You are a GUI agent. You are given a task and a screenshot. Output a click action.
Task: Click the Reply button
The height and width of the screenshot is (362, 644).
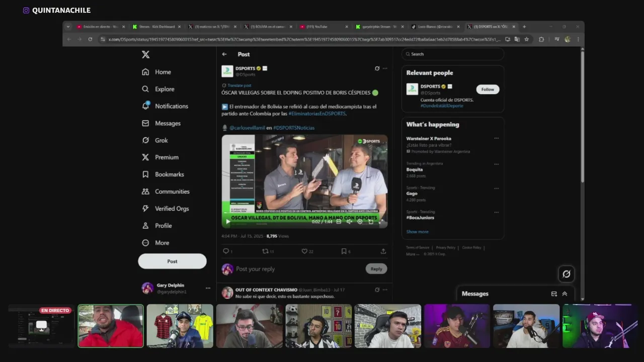376,269
